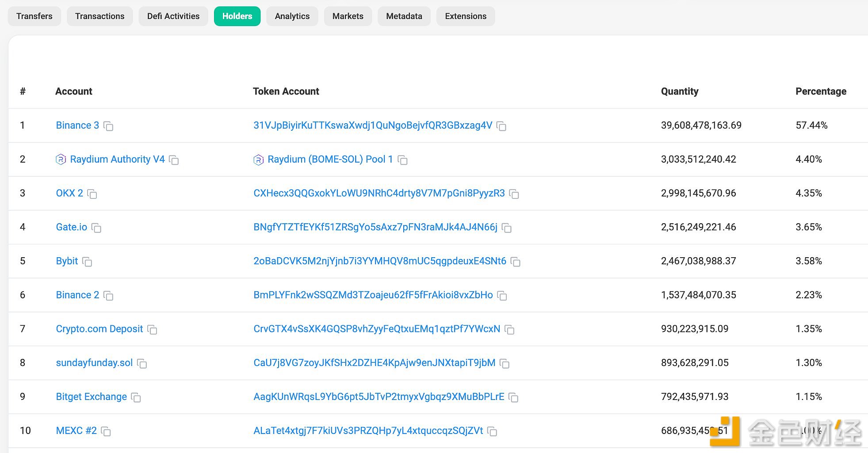Viewport: 868px width, 453px height.
Task: Copy the Bybit account address
Action: point(87,262)
